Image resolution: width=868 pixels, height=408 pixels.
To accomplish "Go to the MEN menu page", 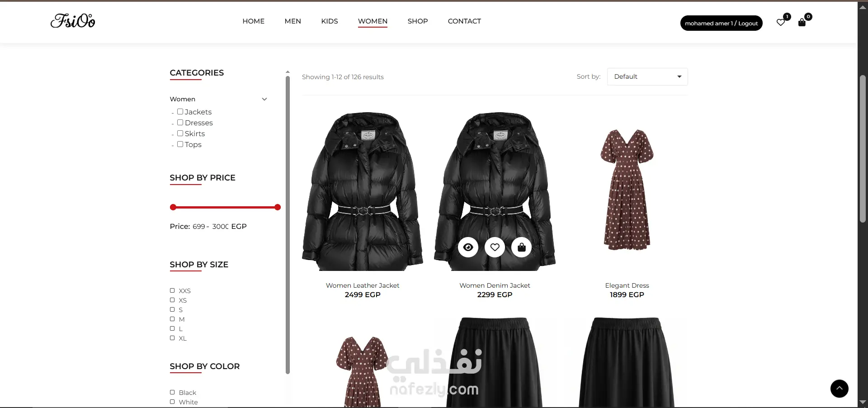I will point(293,21).
